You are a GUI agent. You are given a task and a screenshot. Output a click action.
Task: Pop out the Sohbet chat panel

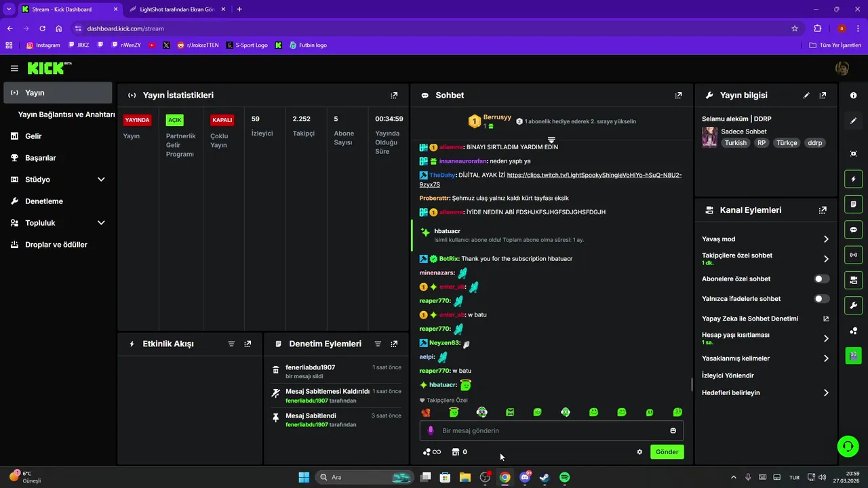(x=678, y=96)
